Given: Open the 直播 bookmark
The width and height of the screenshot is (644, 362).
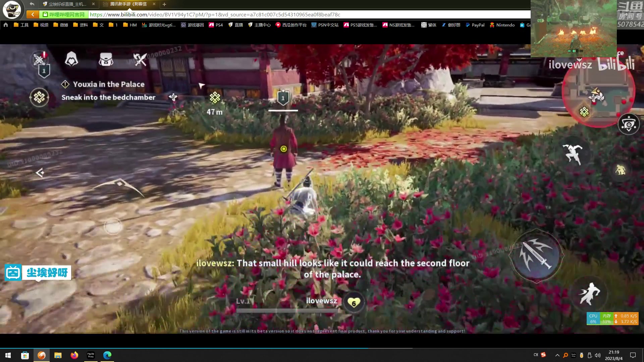Looking at the screenshot, I should tap(235, 25).
